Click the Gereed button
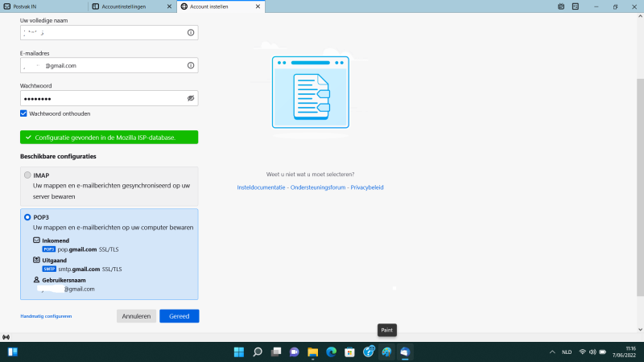Screen dimensions: 644x362 click(179, 316)
